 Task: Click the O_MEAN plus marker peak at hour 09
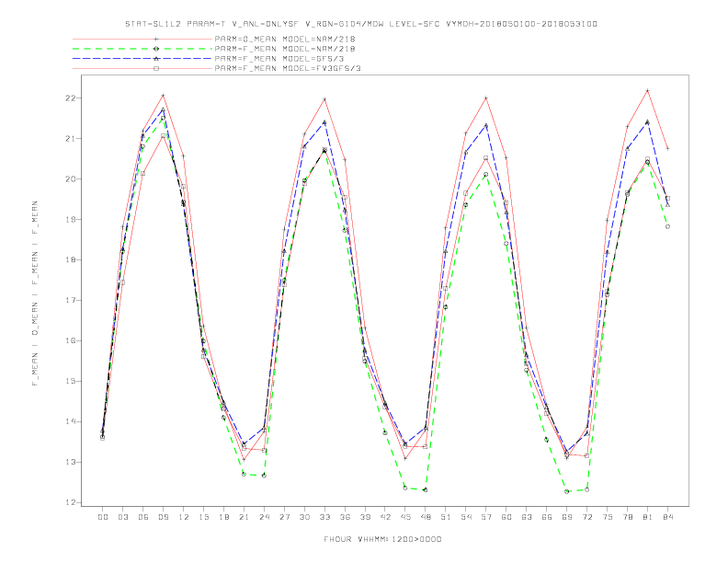point(163,96)
